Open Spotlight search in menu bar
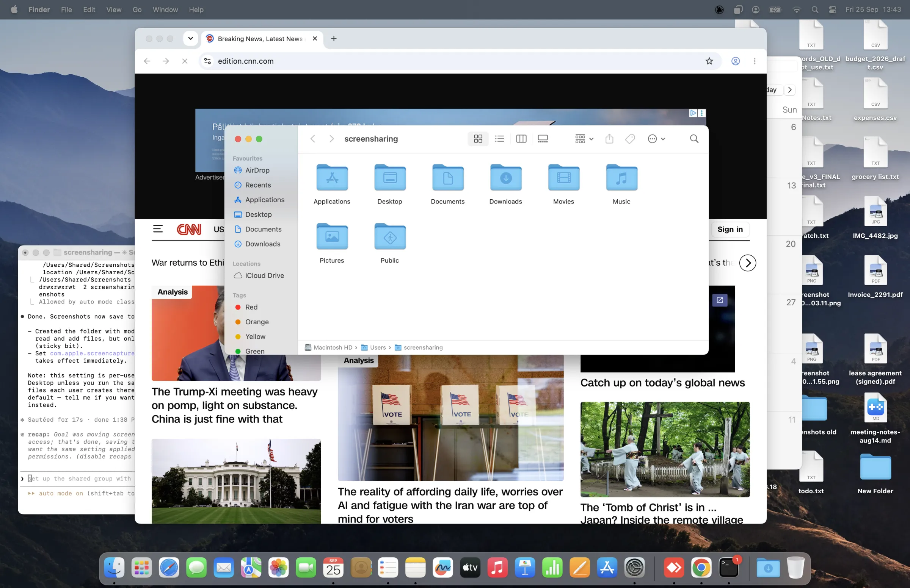 point(814,9)
